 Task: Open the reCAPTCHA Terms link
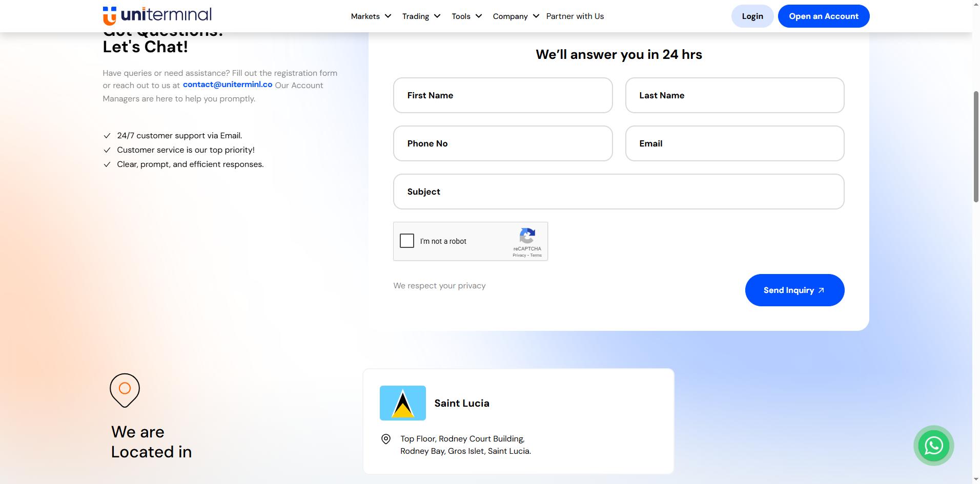(x=536, y=255)
